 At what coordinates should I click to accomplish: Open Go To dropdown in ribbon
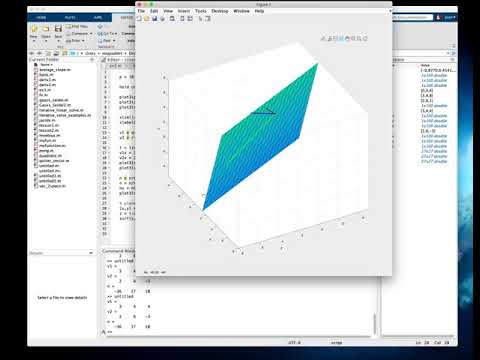pos(108,34)
